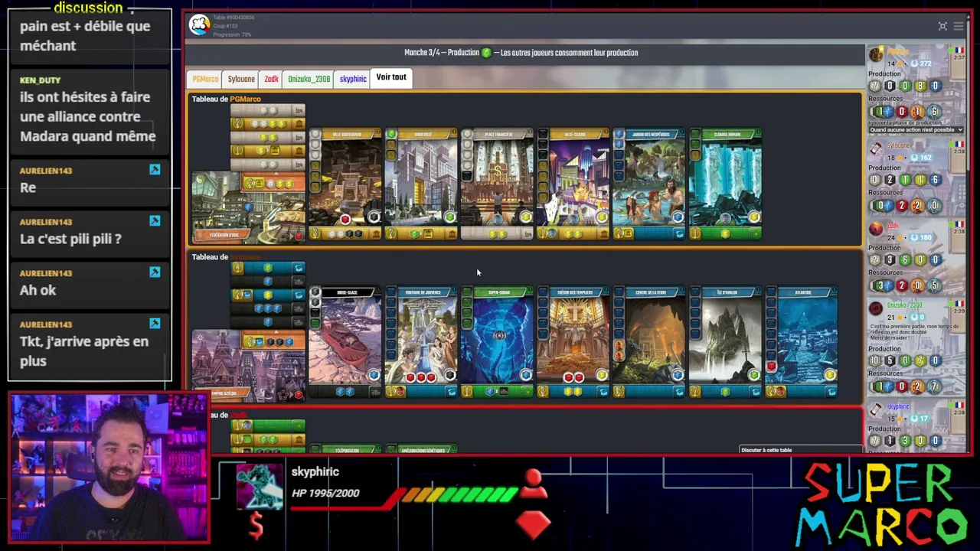The height and width of the screenshot is (551, 980).
Task: Open the Ville Souterraine card
Action: 345,184
